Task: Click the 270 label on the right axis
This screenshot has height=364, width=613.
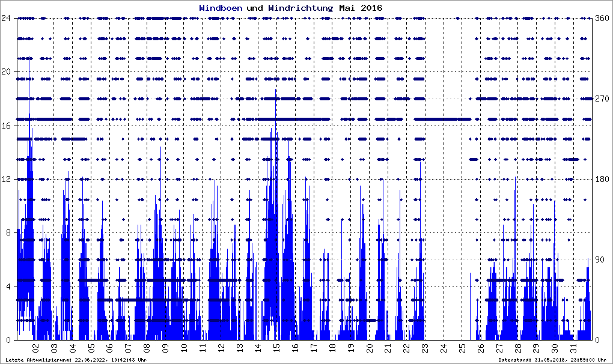Action: 602,99
